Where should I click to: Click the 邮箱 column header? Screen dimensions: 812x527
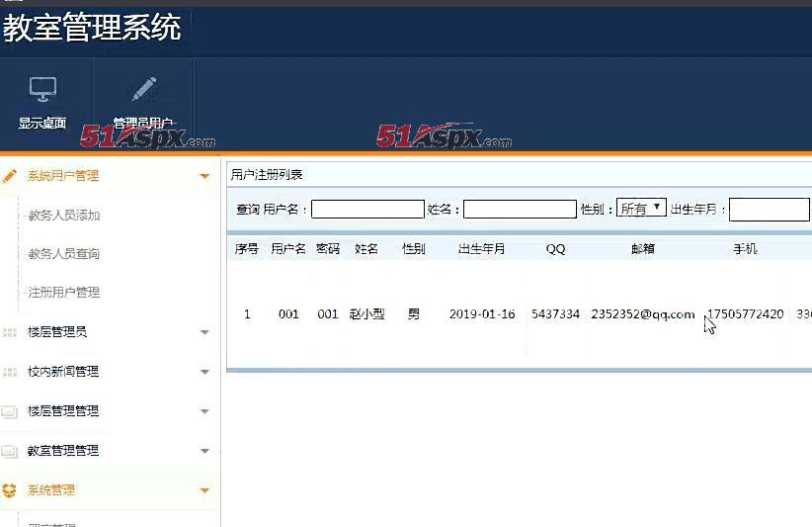tap(643, 249)
